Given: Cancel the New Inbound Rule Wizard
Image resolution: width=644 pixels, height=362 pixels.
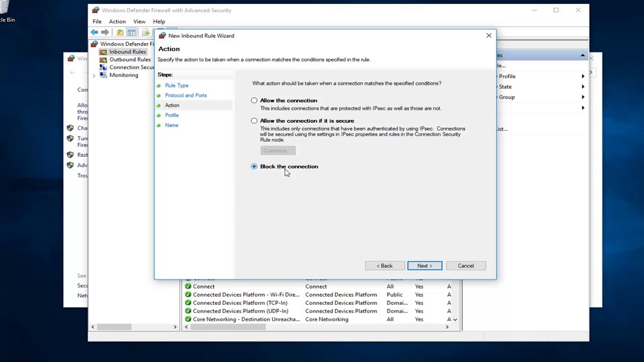Looking at the screenshot, I should click(x=465, y=266).
